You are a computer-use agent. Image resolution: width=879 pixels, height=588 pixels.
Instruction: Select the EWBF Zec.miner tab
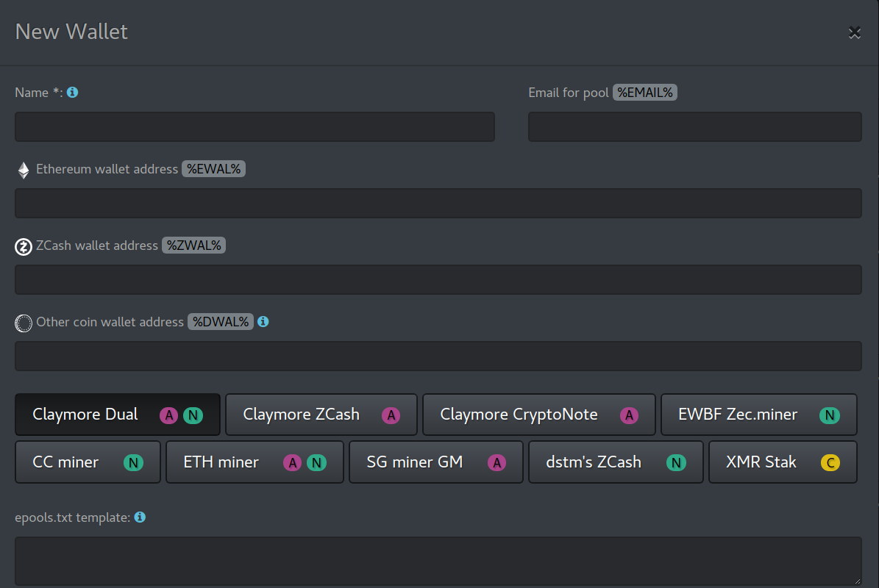pos(759,415)
